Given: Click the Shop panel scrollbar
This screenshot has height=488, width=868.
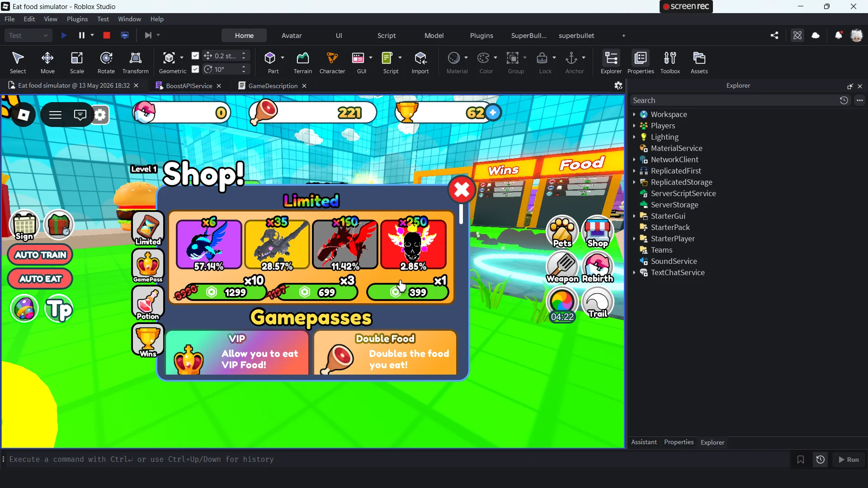Looking at the screenshot, I should click(x=461, y=214).
